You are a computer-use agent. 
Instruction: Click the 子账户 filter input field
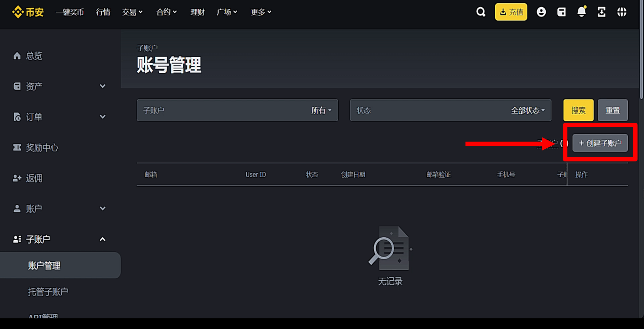227,110
